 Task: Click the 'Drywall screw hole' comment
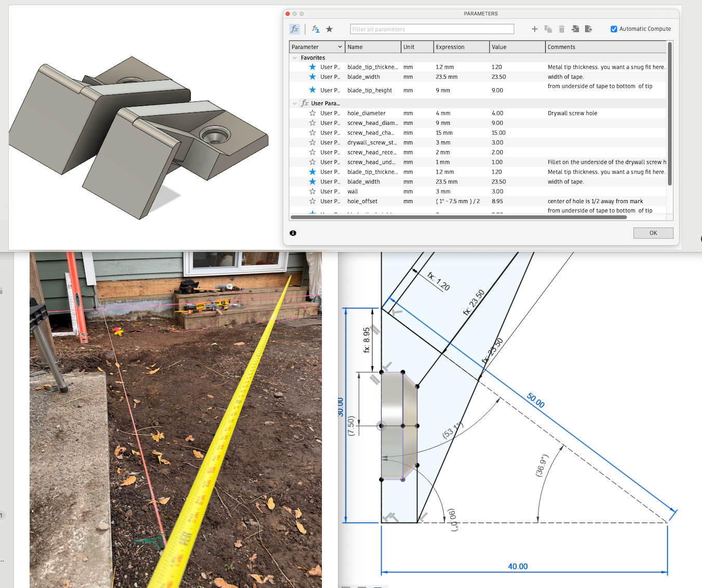pos(572,113)
